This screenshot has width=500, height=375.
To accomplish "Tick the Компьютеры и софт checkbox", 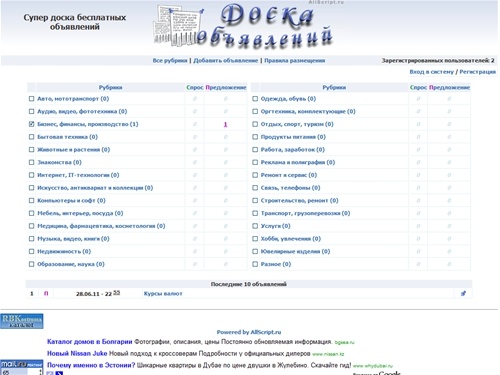I will (x=31, y=200).
